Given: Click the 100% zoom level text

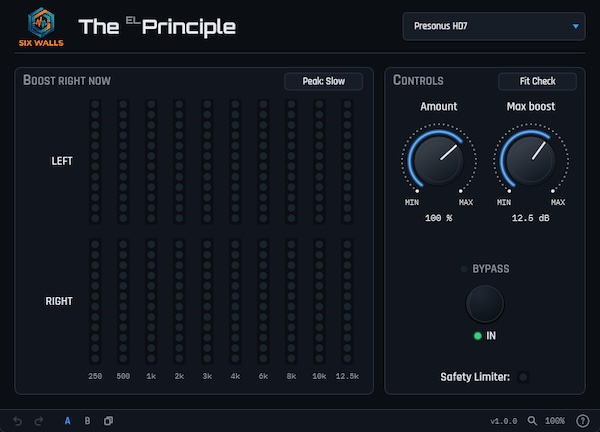Looking at the screenshot, I should click(x=555, y=421).
